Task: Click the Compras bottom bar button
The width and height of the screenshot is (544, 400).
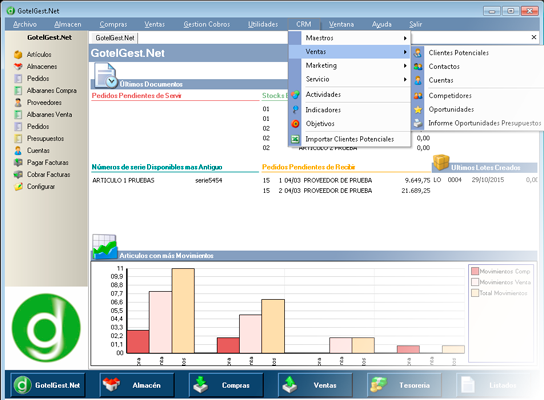Action: tap(226, 385)
